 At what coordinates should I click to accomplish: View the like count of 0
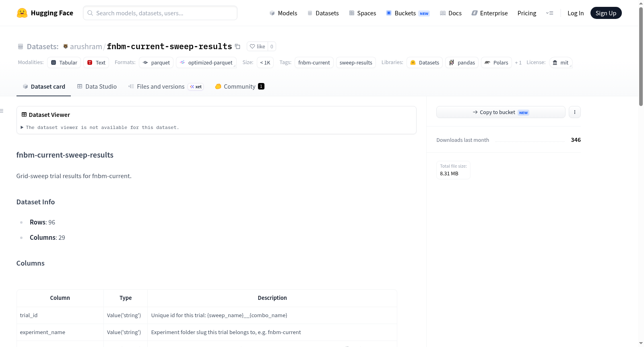[272, 46]
